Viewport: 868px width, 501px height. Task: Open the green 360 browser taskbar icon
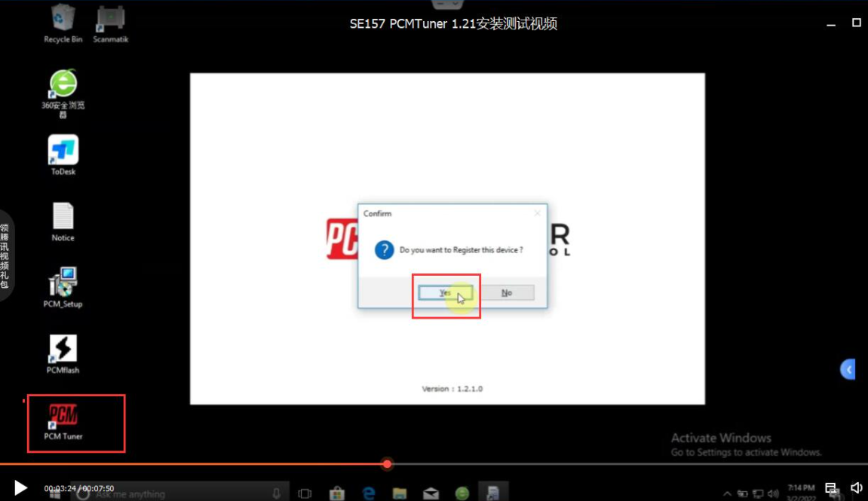coord(462,493)
